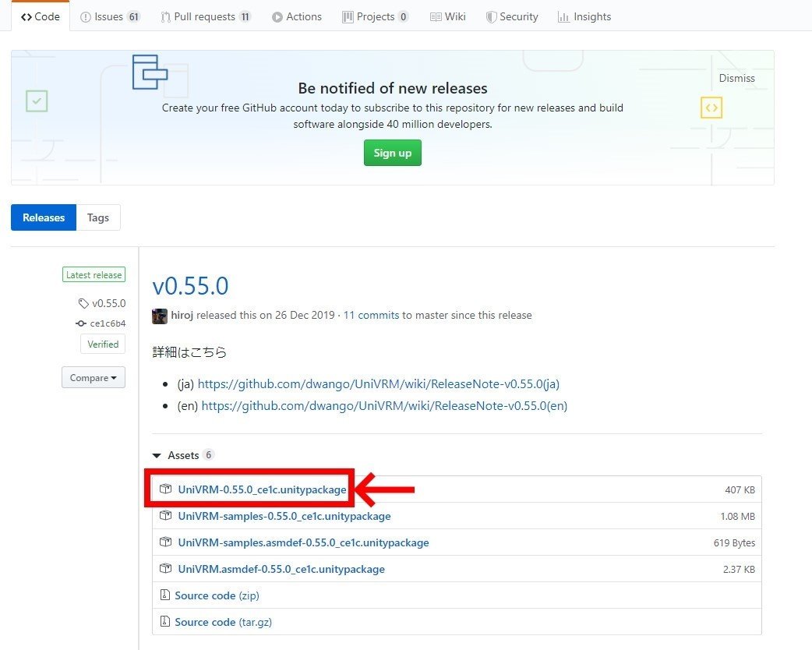Download Source code (zip)

click(217, 595)
